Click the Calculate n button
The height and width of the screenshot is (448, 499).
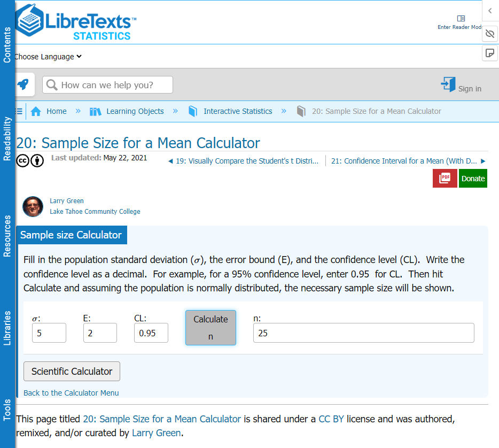210,328
